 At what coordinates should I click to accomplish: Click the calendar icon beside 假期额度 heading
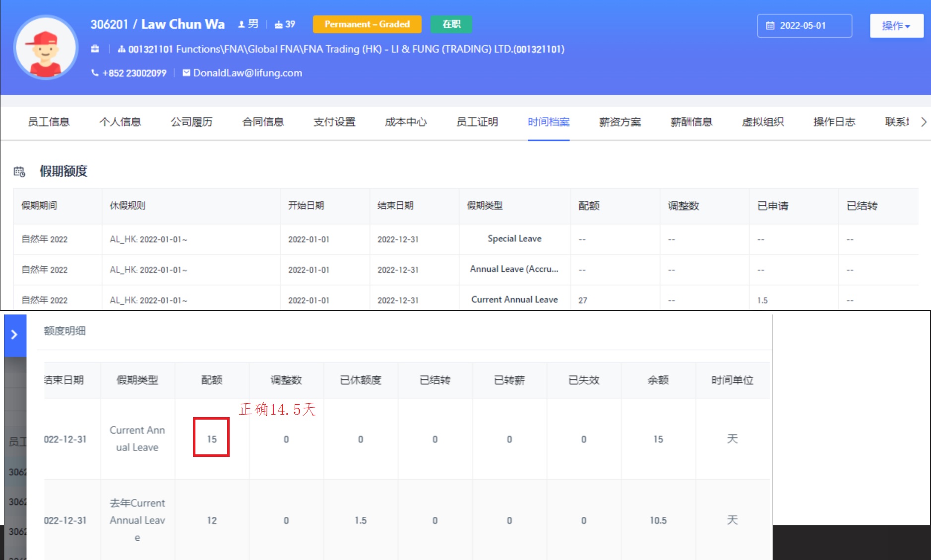(x=19, y=172)
